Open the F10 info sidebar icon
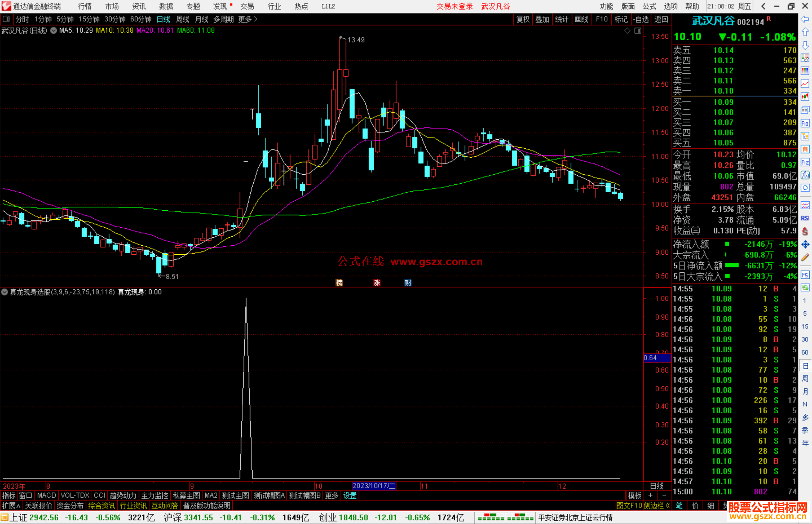812x524 pixels. (x=805, y=123)
